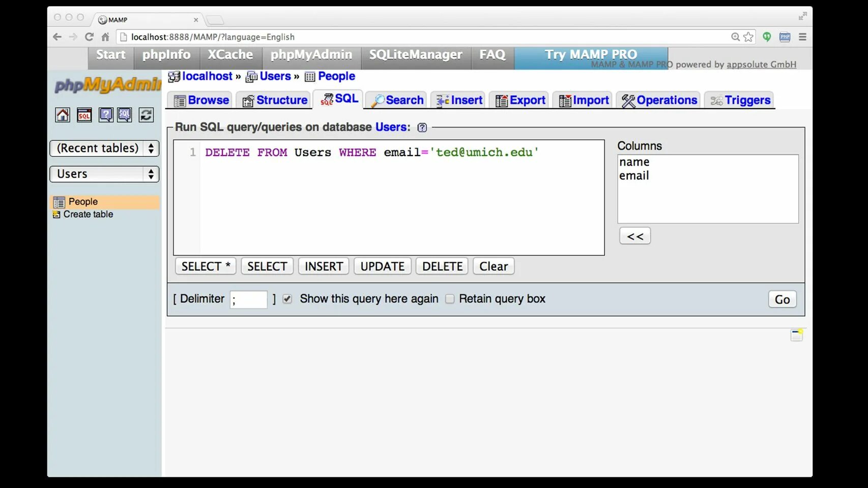This screenshot has height=488, width=868.
Task: Select 'name' in Columns list
Action: click(708, 162)
